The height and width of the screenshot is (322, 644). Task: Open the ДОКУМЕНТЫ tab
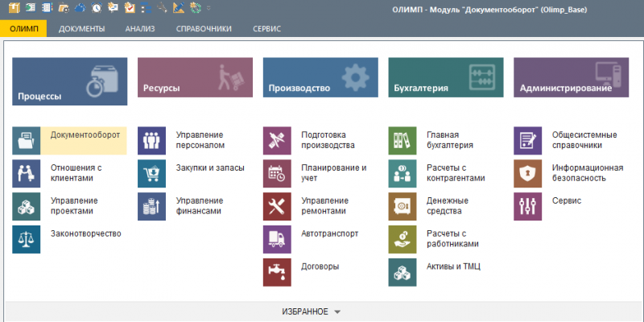click(x=82, y=29)
